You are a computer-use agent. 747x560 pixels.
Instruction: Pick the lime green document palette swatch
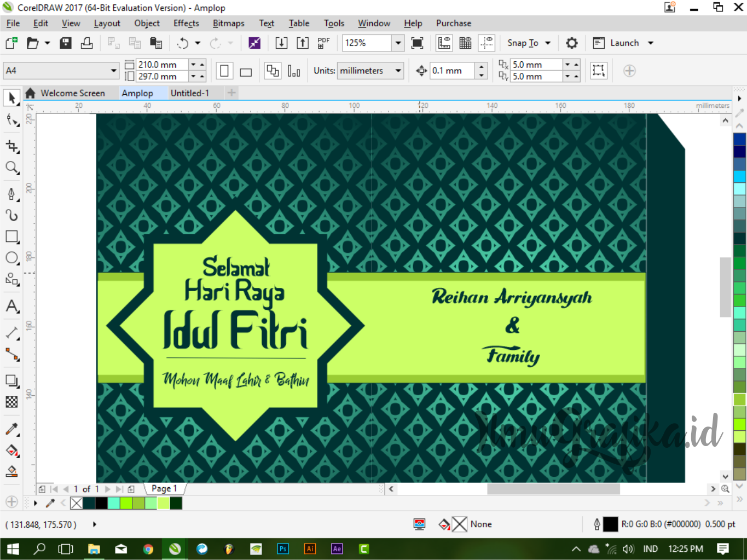[126, 503]
